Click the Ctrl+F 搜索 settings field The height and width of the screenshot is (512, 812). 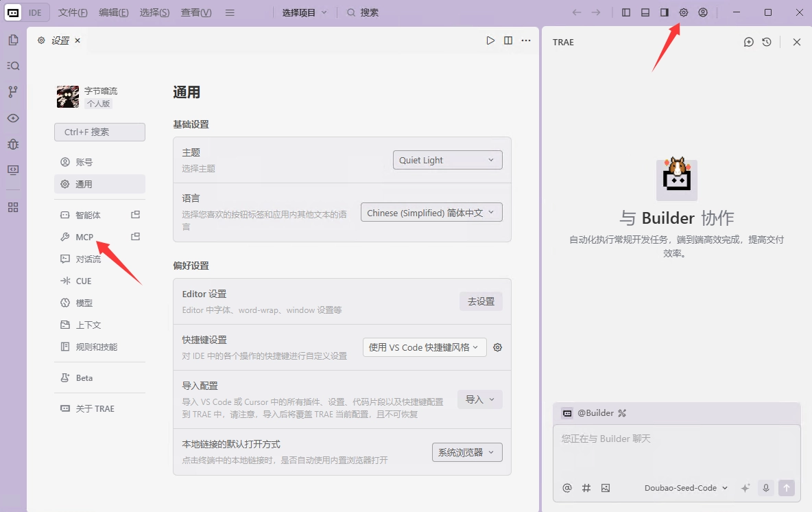coord(99,132)
